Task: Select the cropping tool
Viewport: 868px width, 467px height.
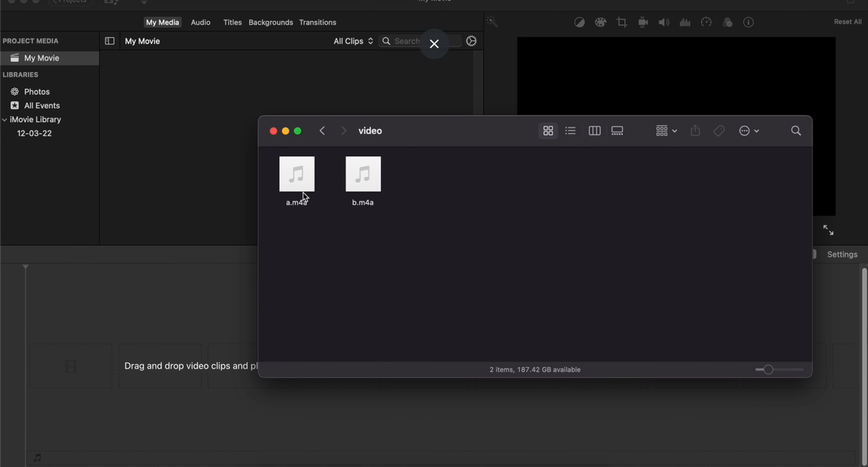Action: [x=622, y=22]
